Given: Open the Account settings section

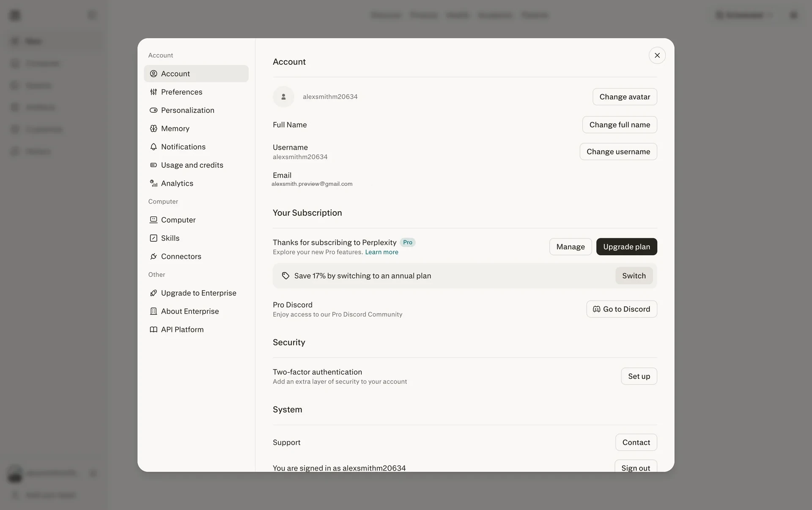Looking at the screenshot, I should coord(196,74).
